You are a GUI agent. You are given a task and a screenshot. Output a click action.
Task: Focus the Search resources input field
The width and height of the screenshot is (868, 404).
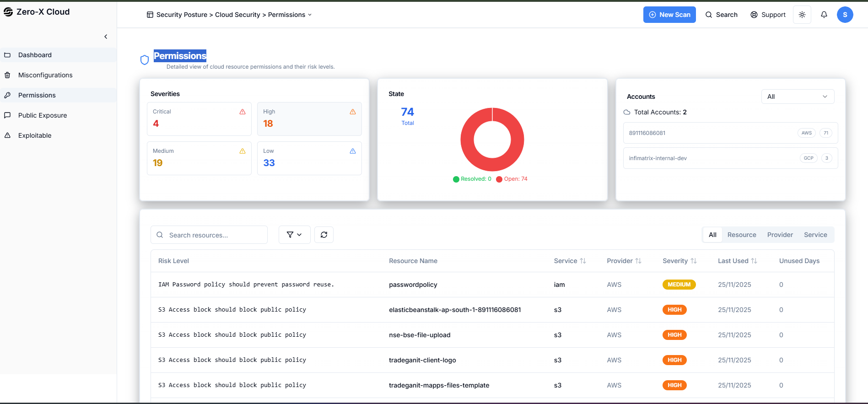click(209, 235)
